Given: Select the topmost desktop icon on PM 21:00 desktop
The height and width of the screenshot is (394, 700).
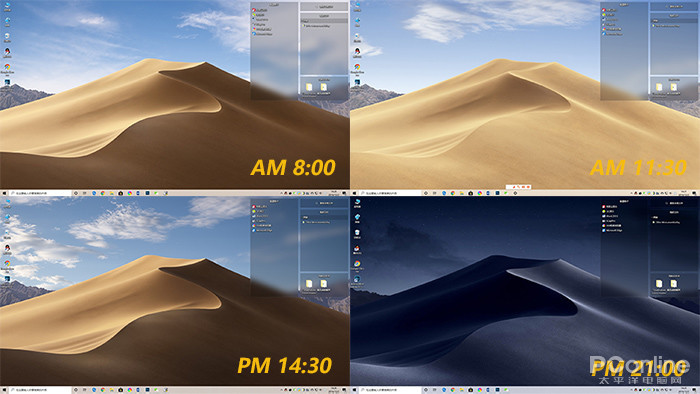Looking at the screenshot, I should (357, 202).
